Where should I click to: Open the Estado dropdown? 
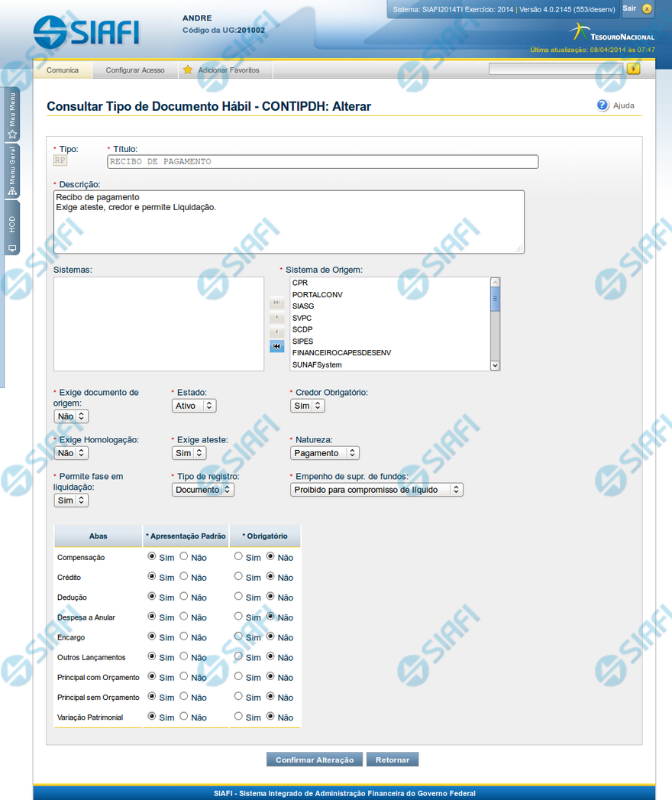[x=194, y=406]
